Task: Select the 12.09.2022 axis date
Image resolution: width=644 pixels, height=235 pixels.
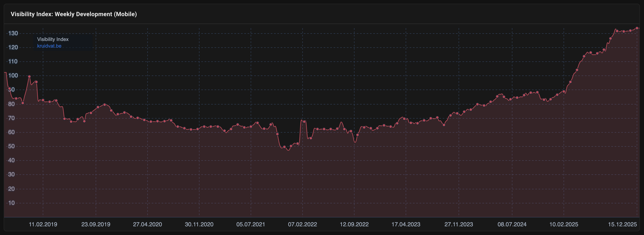Action: 354,224
